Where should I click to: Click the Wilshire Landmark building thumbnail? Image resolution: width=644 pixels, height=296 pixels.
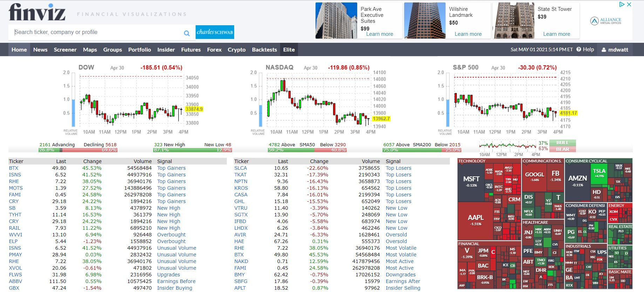(425, 20)
